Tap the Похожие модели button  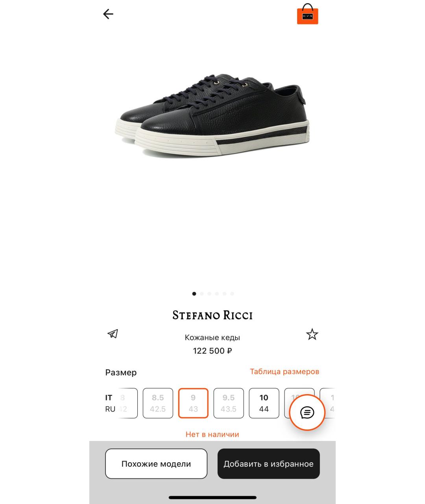pyautogui.click(x=156, y=464)
